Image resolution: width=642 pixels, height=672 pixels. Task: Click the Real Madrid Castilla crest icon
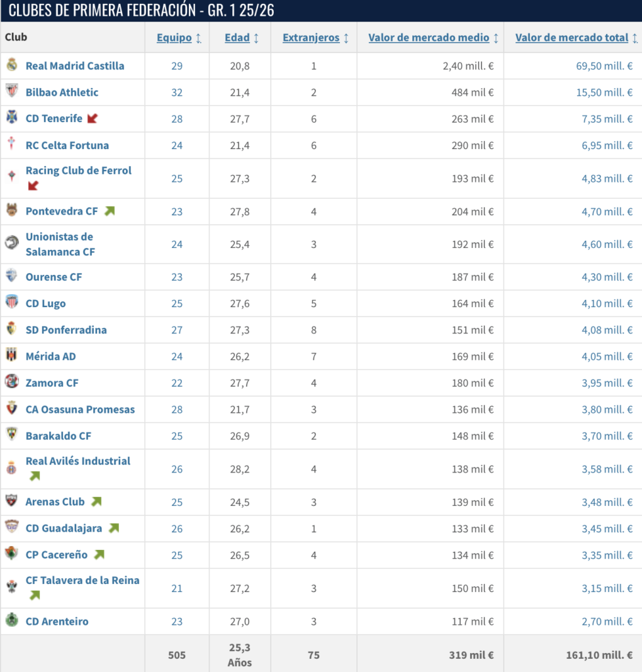[12, 65]
